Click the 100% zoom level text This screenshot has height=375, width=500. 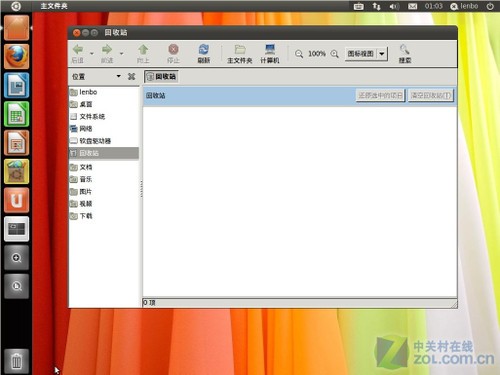[317, 54]
